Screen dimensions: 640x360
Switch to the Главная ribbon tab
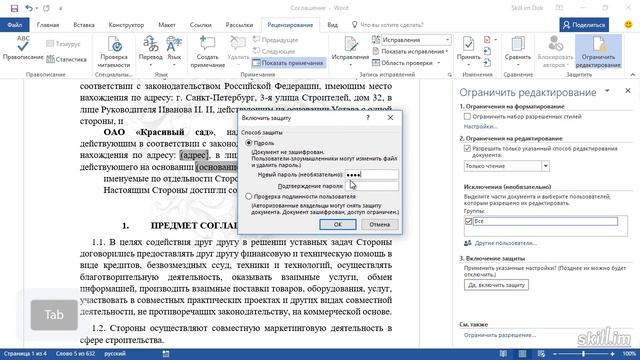[48, 25]
